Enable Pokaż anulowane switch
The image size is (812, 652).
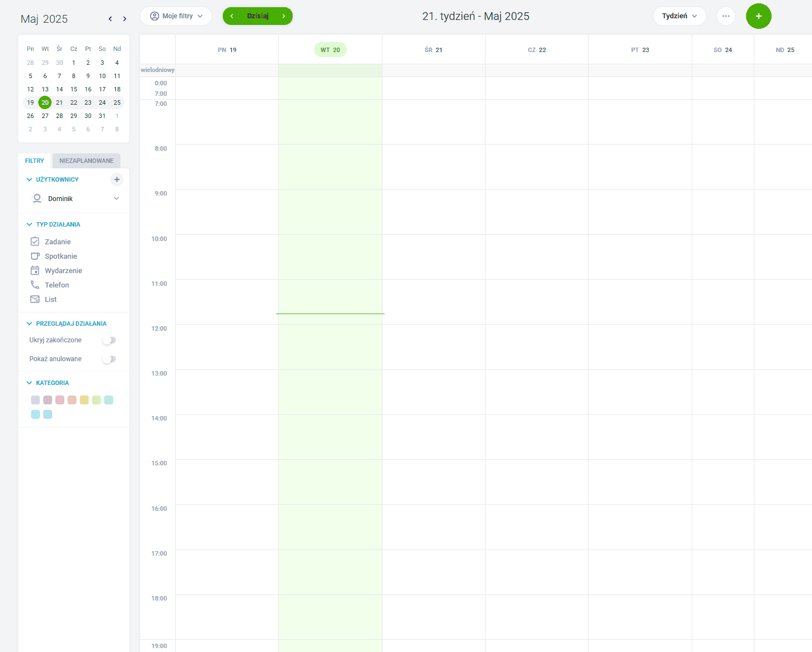click(x=109, y=359)
